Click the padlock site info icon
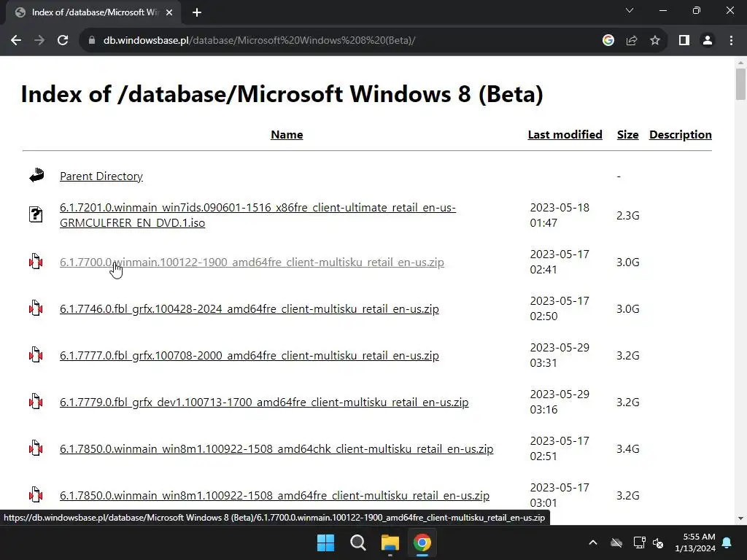 click(92, 41)
